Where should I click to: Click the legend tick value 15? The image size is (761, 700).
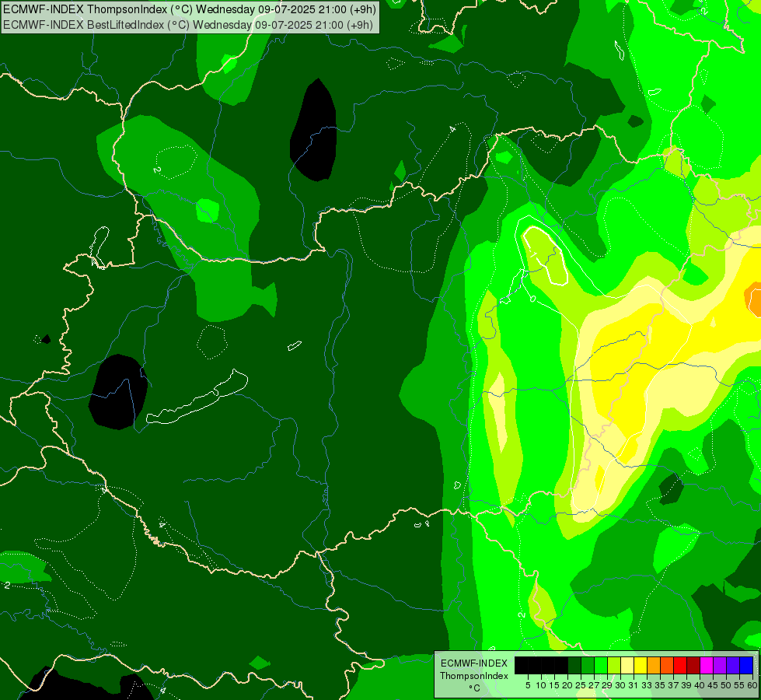[x=555, y=685]
